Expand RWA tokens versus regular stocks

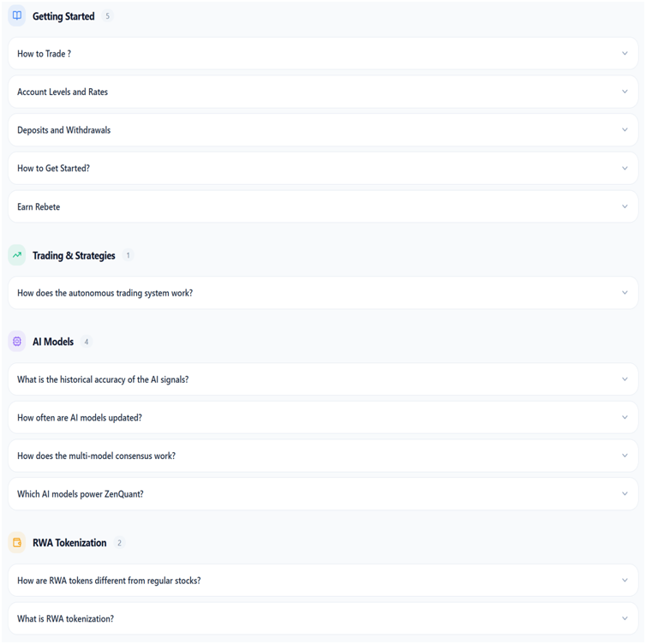point(323,580)
